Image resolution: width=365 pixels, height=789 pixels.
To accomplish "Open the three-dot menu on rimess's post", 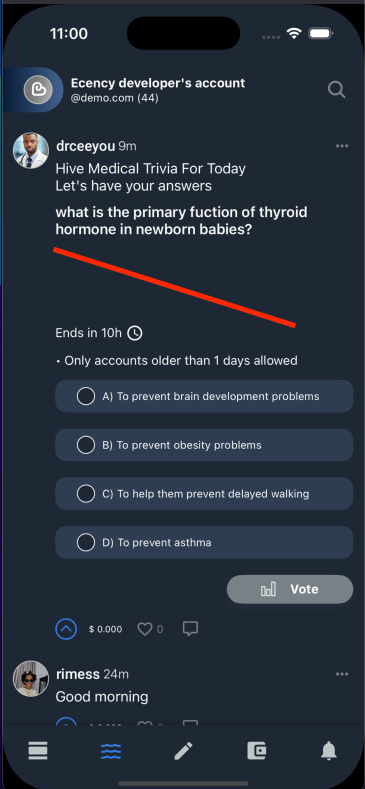I will (x=342, y=674).
